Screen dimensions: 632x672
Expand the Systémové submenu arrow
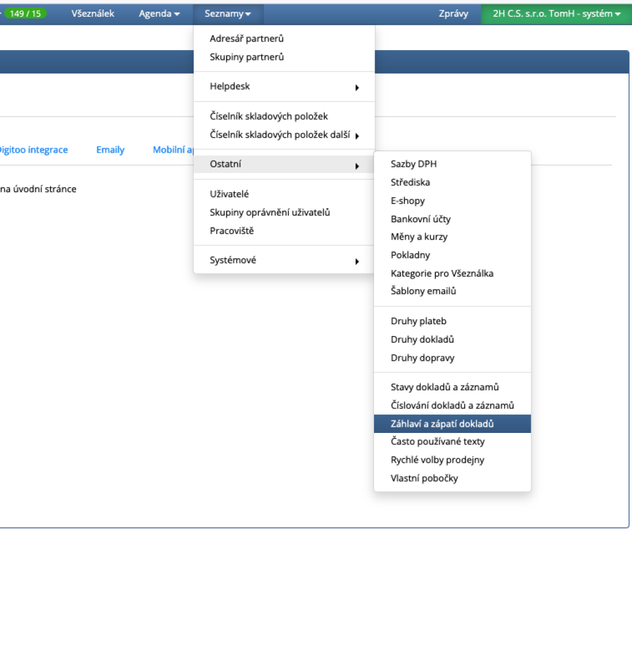tap(357, 261)
